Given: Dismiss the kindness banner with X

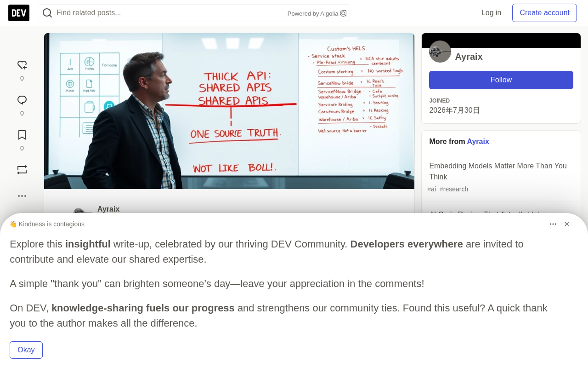Looking at the screenshot, I should coord(567,224).
